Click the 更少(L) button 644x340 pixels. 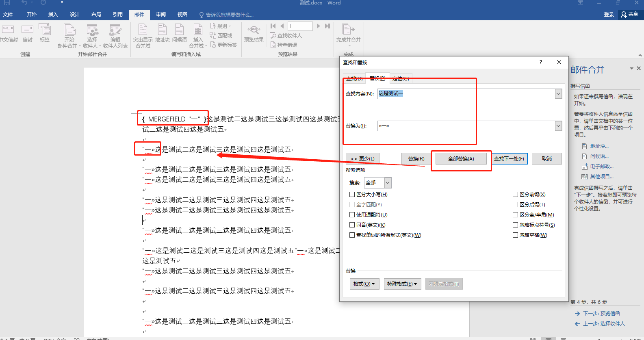click(x=362, y=159)
